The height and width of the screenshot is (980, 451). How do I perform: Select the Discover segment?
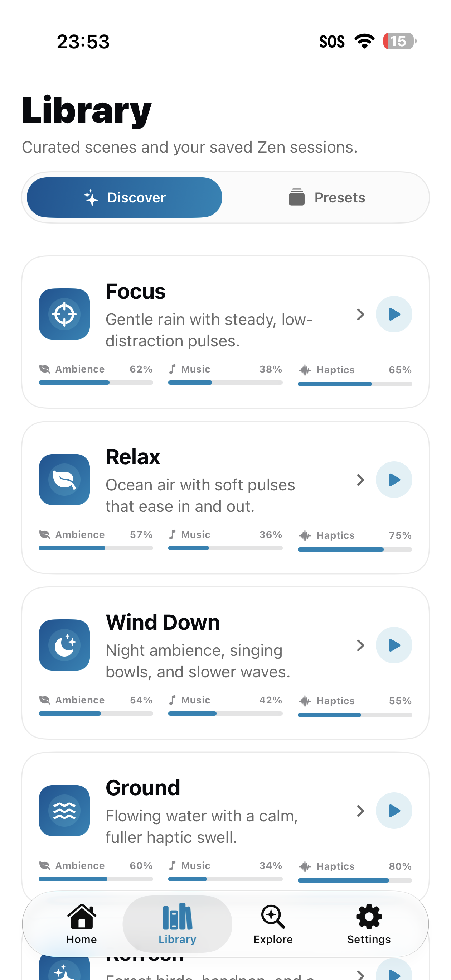tap(124, 197)
